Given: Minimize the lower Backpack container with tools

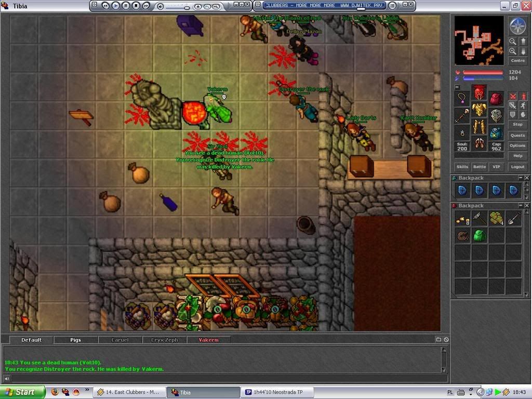Looking at the screenshot, I should click(x=521, y=206).
